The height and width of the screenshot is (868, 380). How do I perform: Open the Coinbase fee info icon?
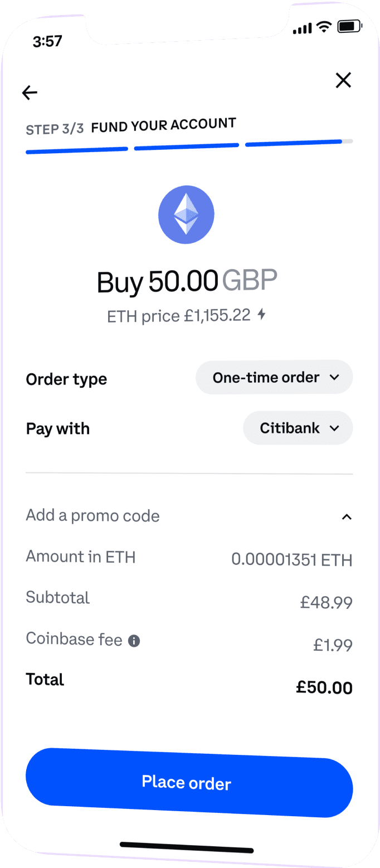pos(134,641)
